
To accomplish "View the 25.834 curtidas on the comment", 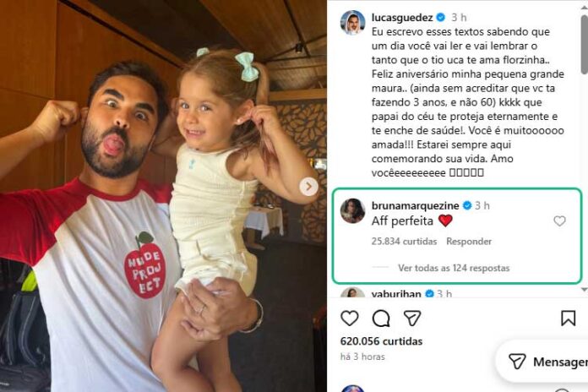I will pyautogui.click(x=404, y=242).
